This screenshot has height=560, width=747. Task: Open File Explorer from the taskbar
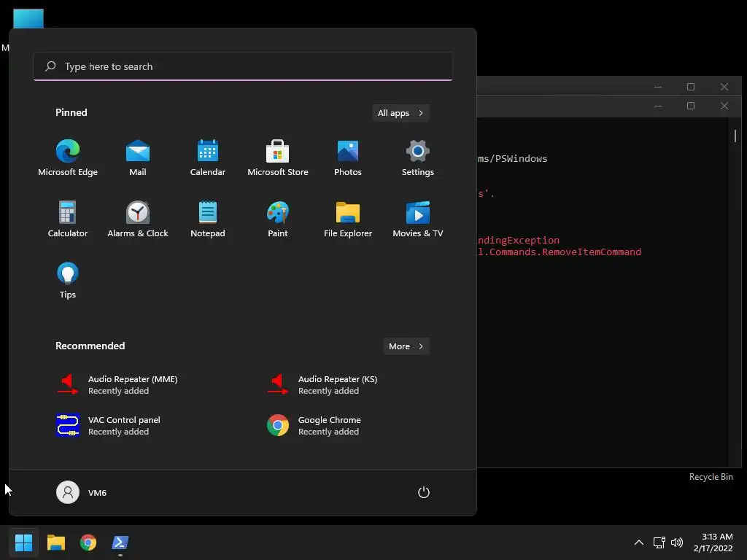coord(55,542)
